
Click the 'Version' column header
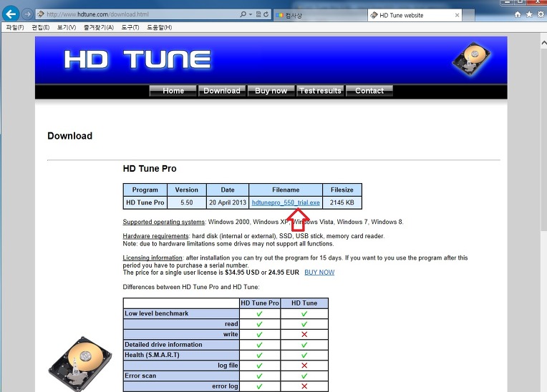(x=187, y=190)
